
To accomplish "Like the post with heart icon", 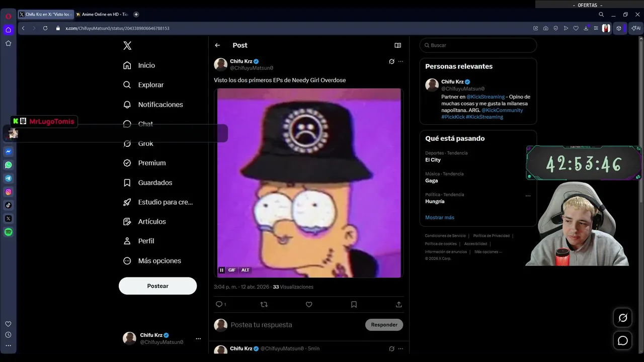I will click(x=309, y=304).
